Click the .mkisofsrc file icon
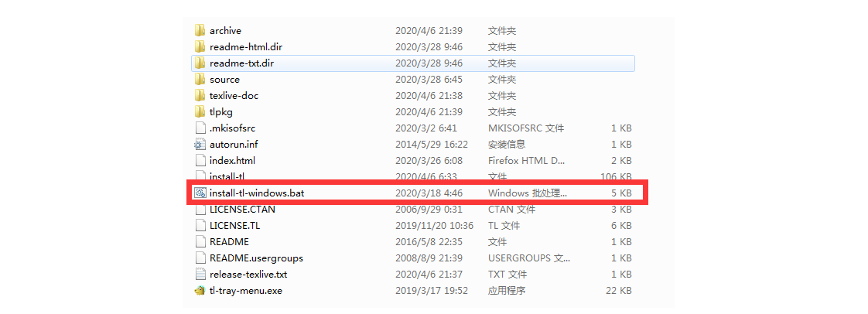The image size is (868, 314). point(200,128)
